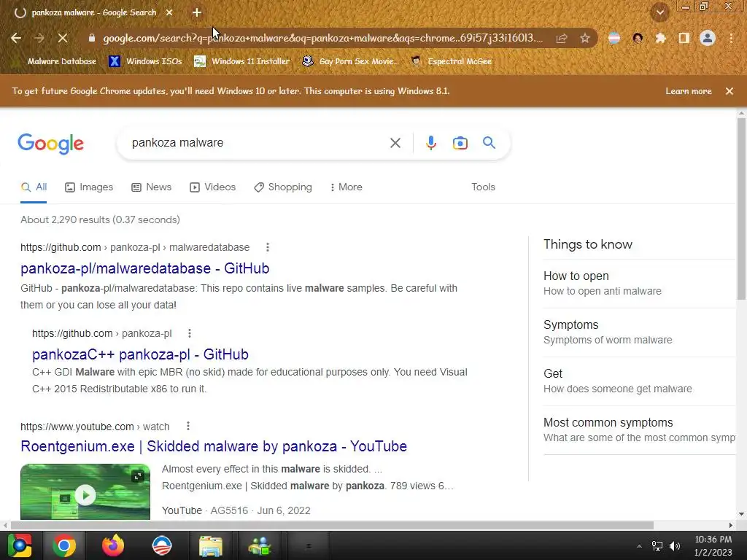The image size is (747, 560).
Task: Go back using the browser back arrow
Action: (x=16, y=38)
